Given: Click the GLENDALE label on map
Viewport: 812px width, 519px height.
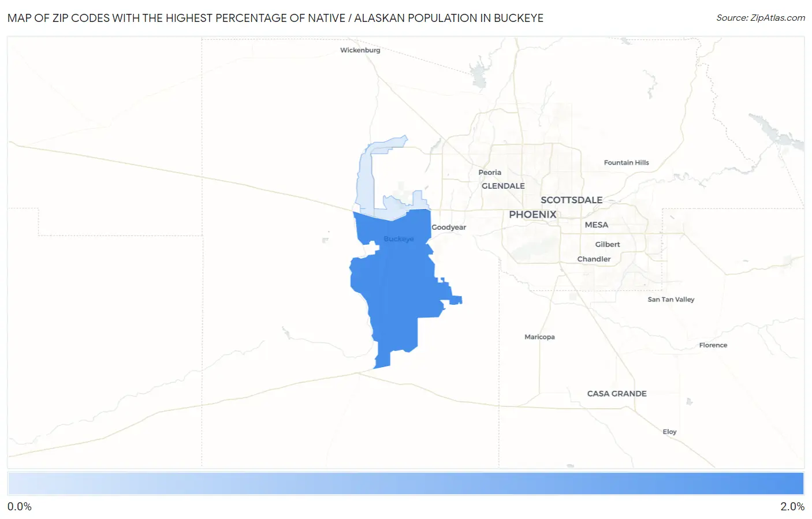Looking at the screenshot, I should 503,186.
